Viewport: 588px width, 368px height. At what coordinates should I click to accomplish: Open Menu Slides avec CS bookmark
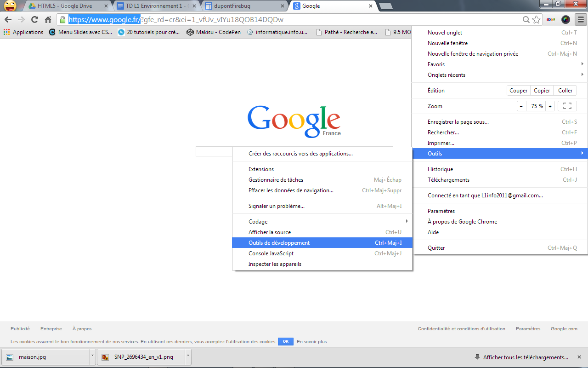80,32
